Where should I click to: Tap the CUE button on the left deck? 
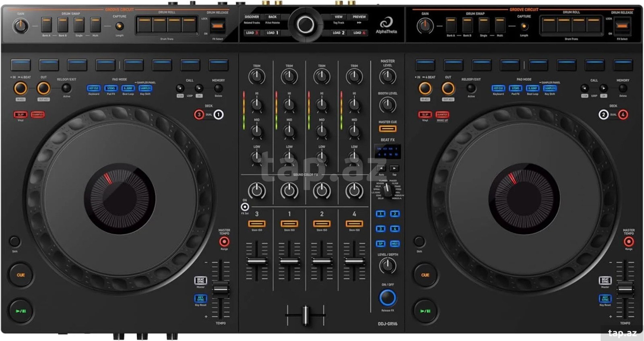click(21, 275)
